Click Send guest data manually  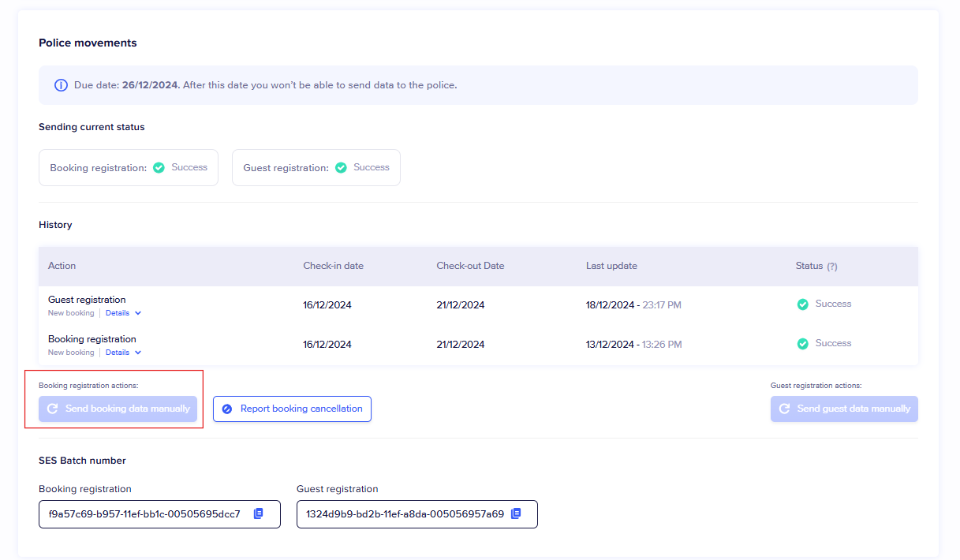coord(844,409)
